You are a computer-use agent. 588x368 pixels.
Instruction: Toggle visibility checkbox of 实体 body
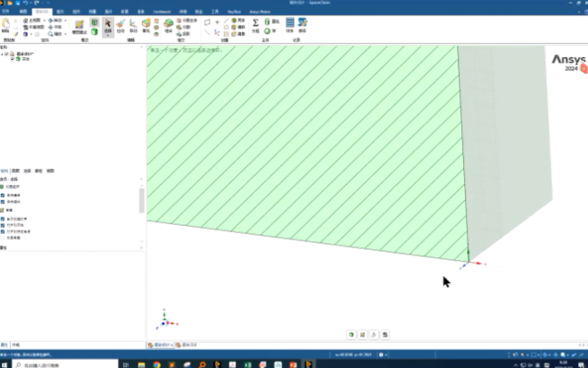(x=12, y=60)
